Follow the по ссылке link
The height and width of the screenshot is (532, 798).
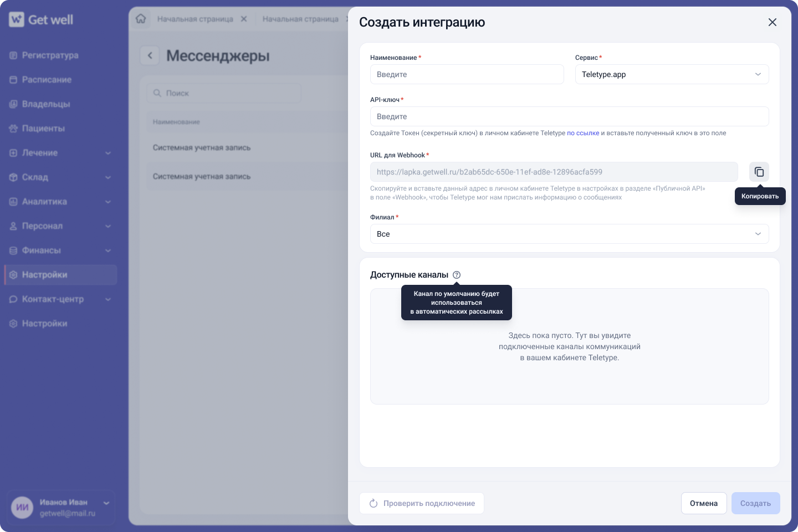coord(583,133)
